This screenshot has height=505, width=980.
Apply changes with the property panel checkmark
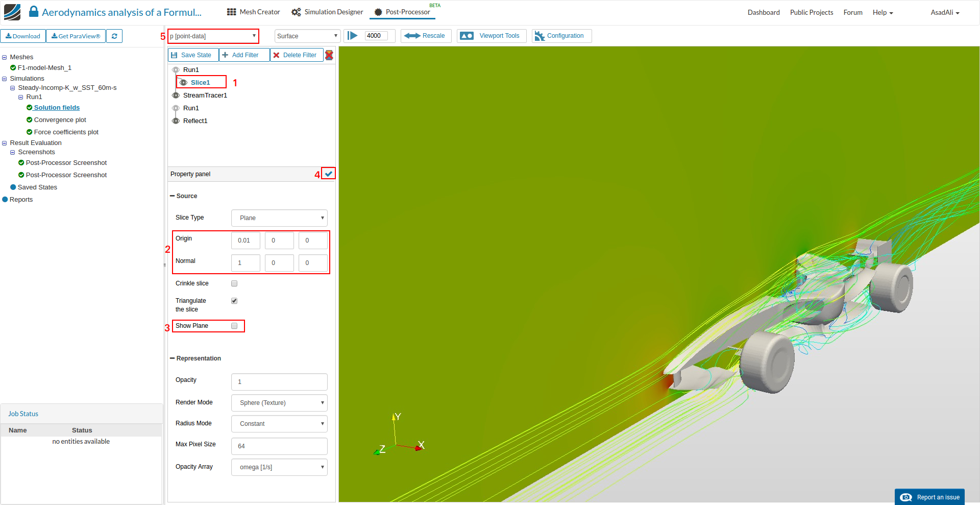(329, 174)
